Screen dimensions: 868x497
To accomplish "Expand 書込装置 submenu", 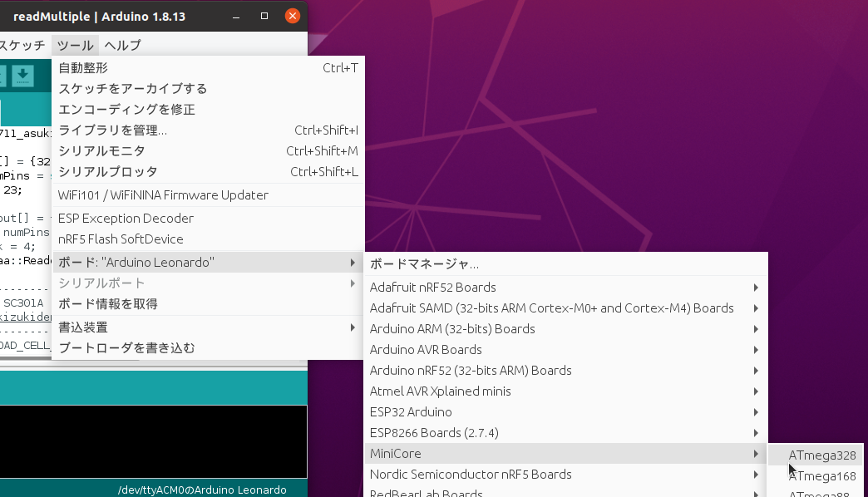I will pyautogui.click(x=208, y=327).
